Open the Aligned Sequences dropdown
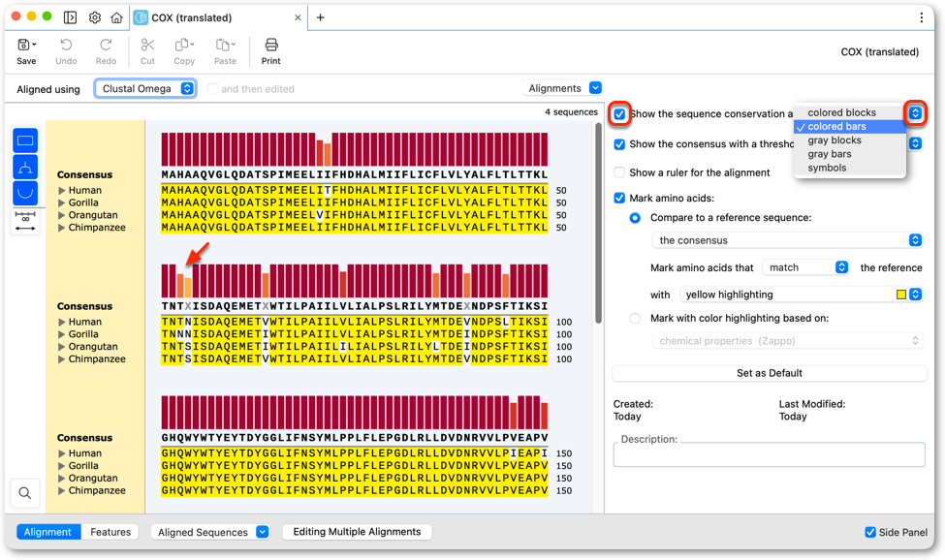Image resolution: width=945 pixels, height=560 pixels. coord(210,532)
